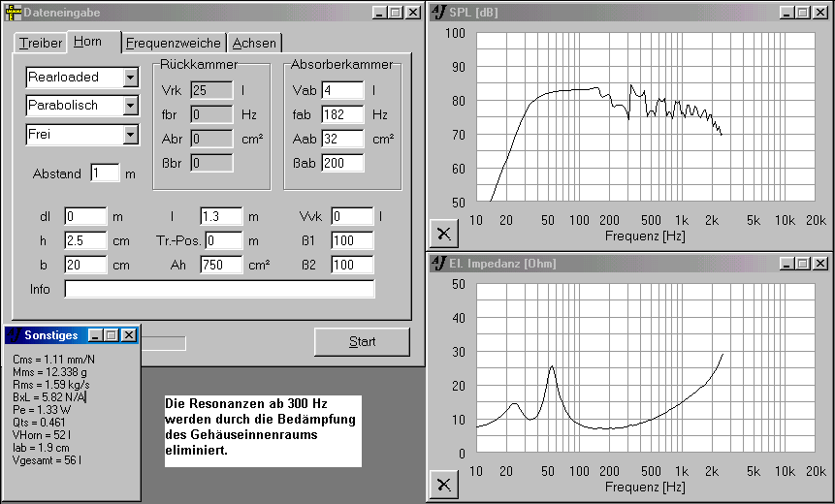The width and height of the screenshot is (835, 504).
Task: Switch to the Treiber tab
Action: (41, 44)
